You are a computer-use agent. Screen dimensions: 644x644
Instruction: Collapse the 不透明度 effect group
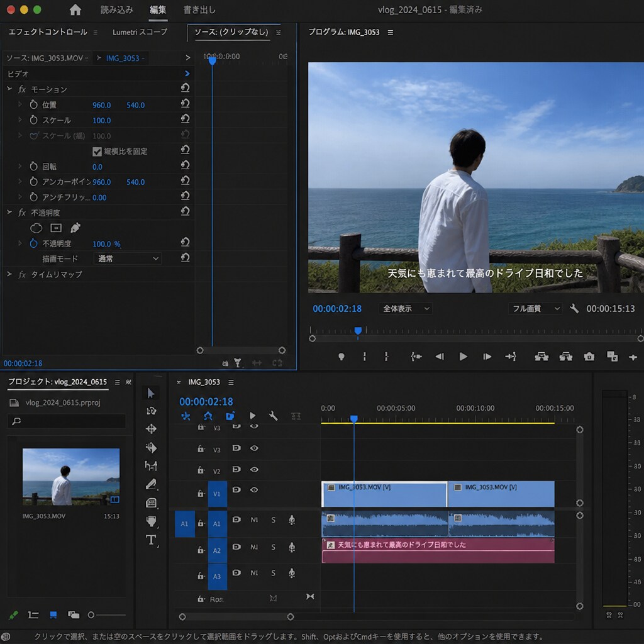(9, 213)
